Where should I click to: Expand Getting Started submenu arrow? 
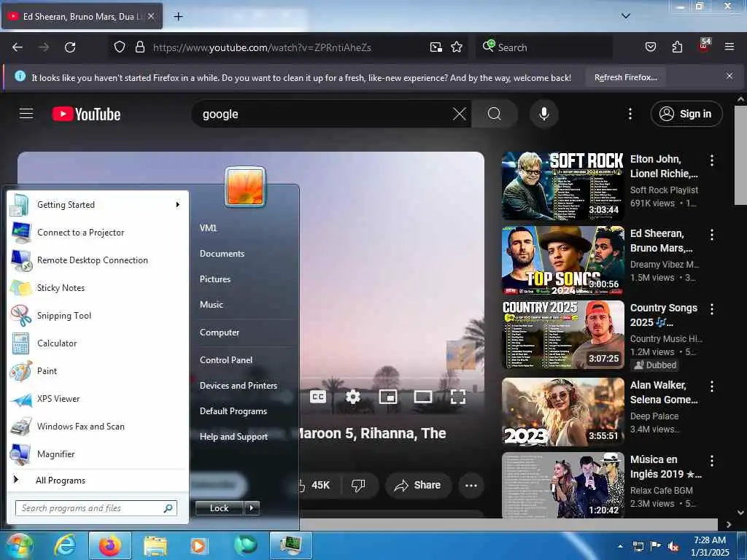177,205
